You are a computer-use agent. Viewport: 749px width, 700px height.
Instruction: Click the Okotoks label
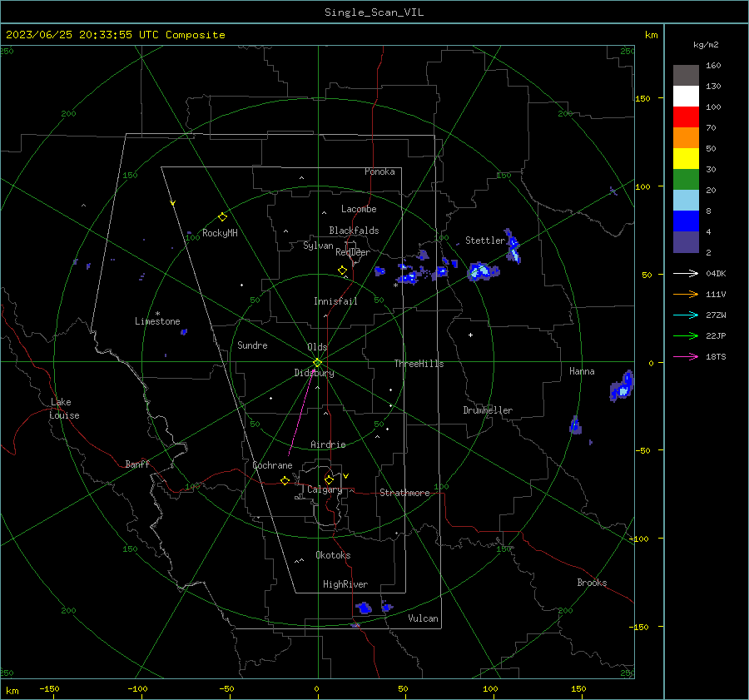coord(333,555)
